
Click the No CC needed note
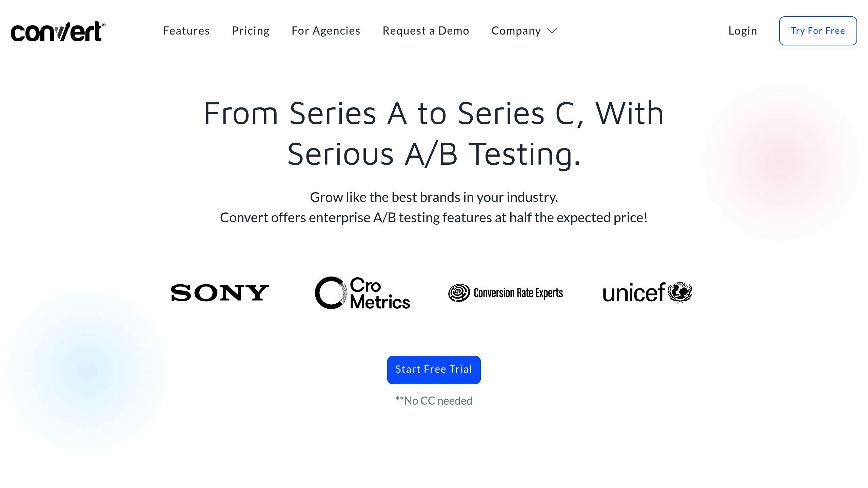click(x=434, y=401)
